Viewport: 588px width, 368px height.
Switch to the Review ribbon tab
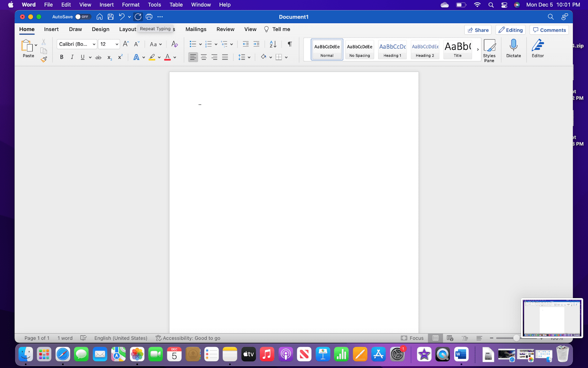[225, 29]
